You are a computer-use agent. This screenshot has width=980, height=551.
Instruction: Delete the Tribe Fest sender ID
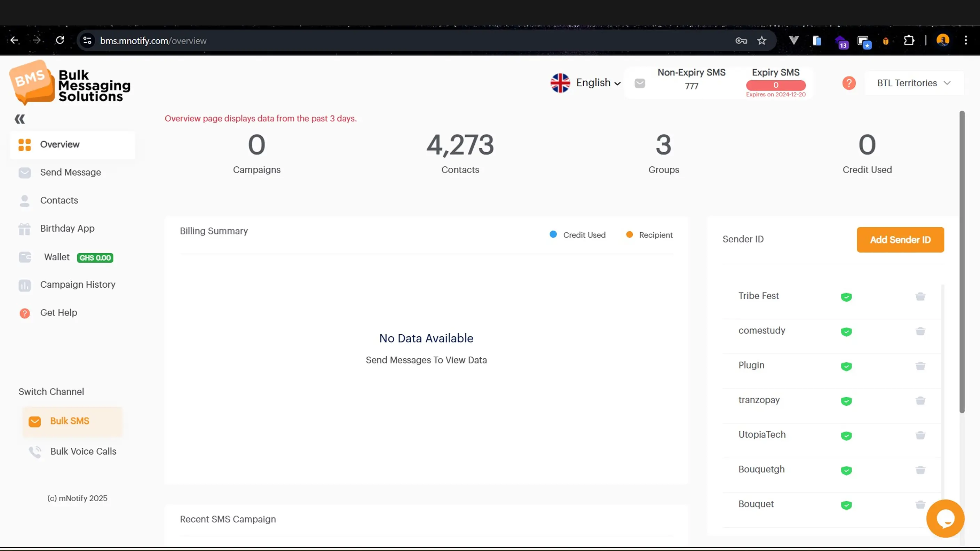[x=920, y=296]
